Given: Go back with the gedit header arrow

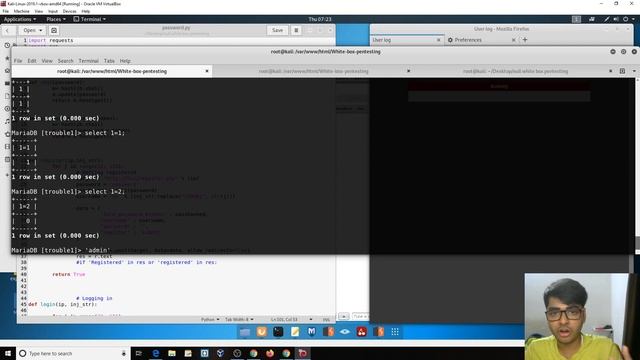Looking at the screenshot, I should [8, 30].
